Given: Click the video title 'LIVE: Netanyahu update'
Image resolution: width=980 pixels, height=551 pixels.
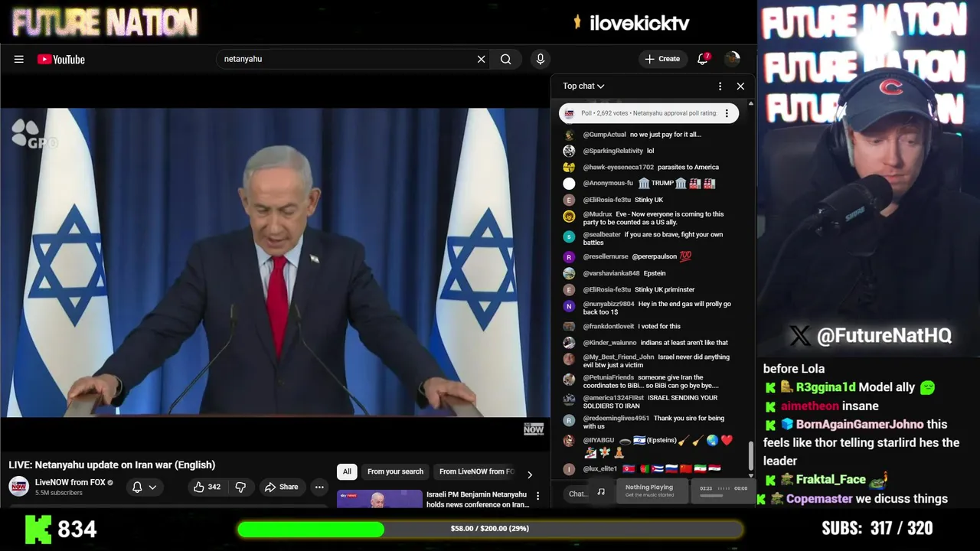Looking at the screenshot, I should point(112,465).
